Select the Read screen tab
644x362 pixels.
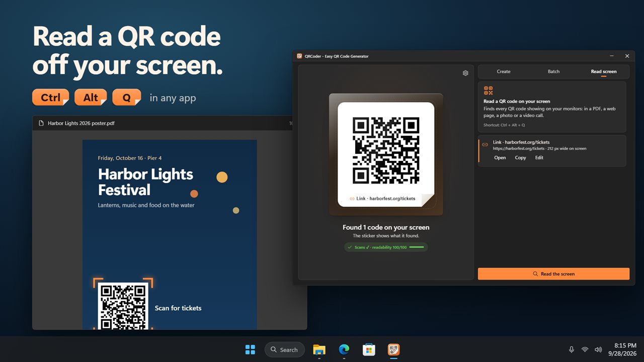604,71
